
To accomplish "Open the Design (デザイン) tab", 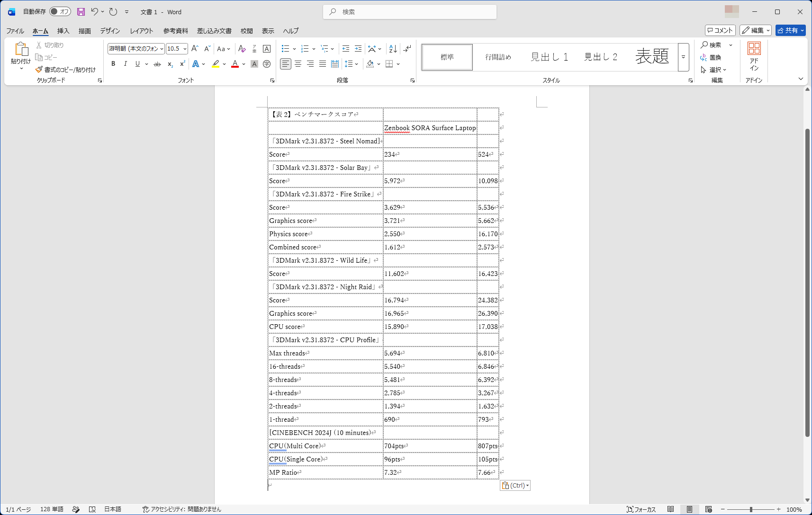I will (x=110, y=31).
